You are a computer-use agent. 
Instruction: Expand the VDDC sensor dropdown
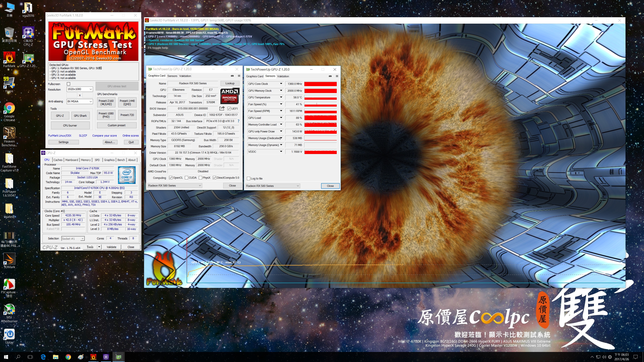(281, 151)
